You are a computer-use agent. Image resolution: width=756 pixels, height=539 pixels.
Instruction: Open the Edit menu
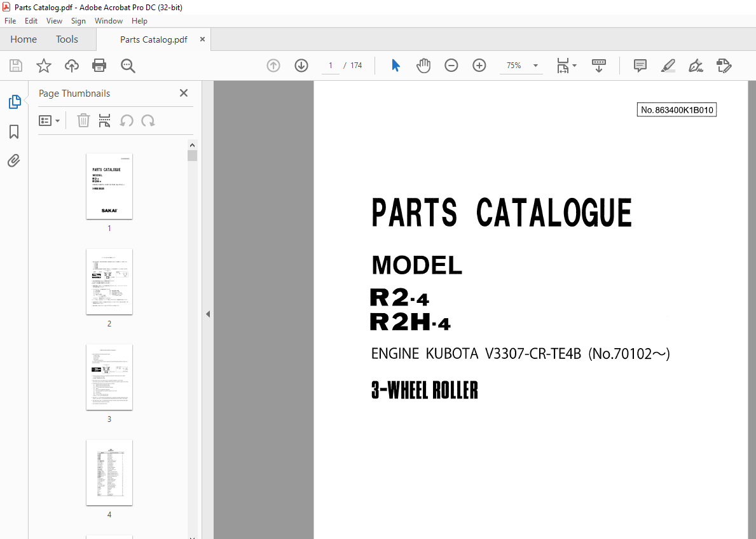click(31, 21)
